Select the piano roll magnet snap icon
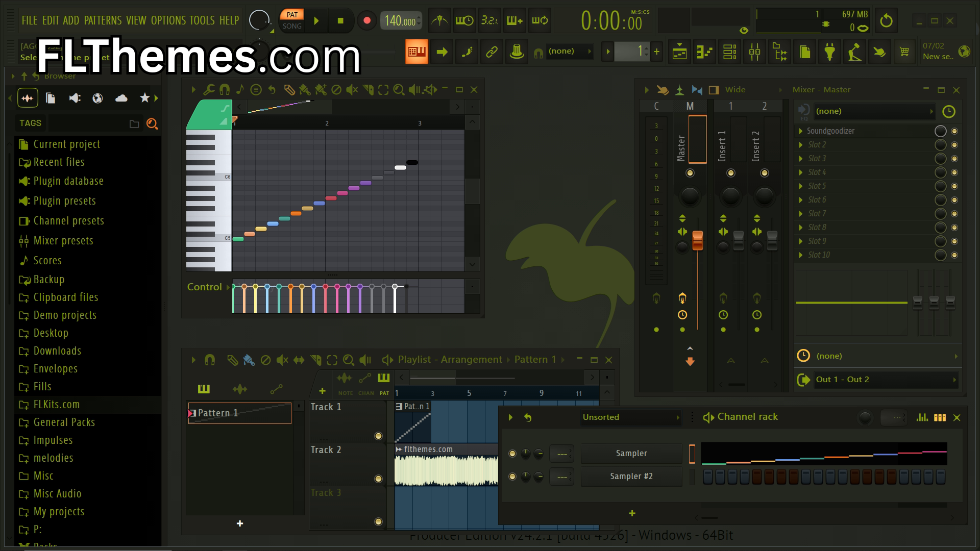 point(224,90)
